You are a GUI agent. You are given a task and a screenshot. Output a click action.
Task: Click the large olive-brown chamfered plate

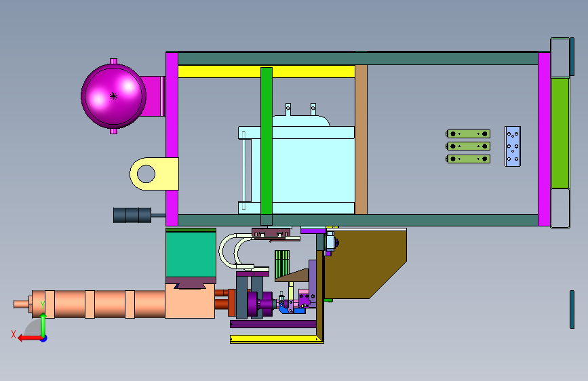click(366, 265)
